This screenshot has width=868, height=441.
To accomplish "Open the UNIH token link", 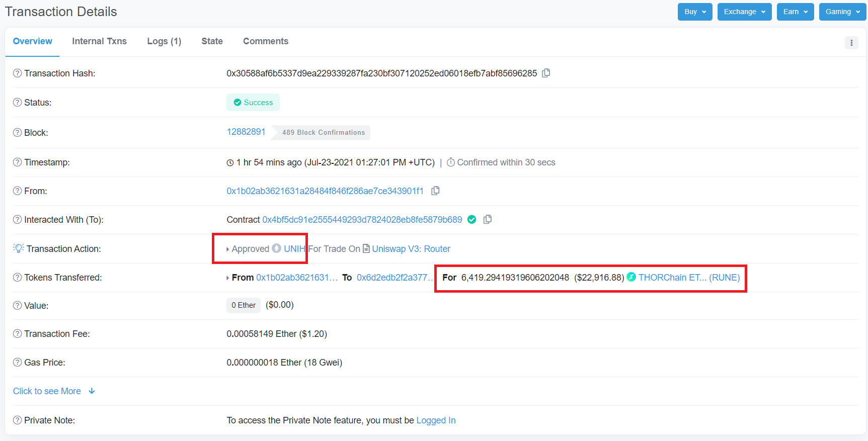I will tap(295, 249).
